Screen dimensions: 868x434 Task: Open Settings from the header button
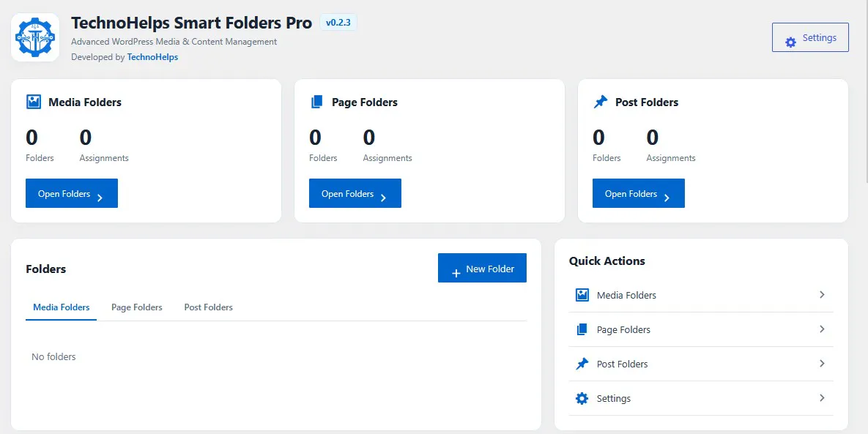(810, 37)
